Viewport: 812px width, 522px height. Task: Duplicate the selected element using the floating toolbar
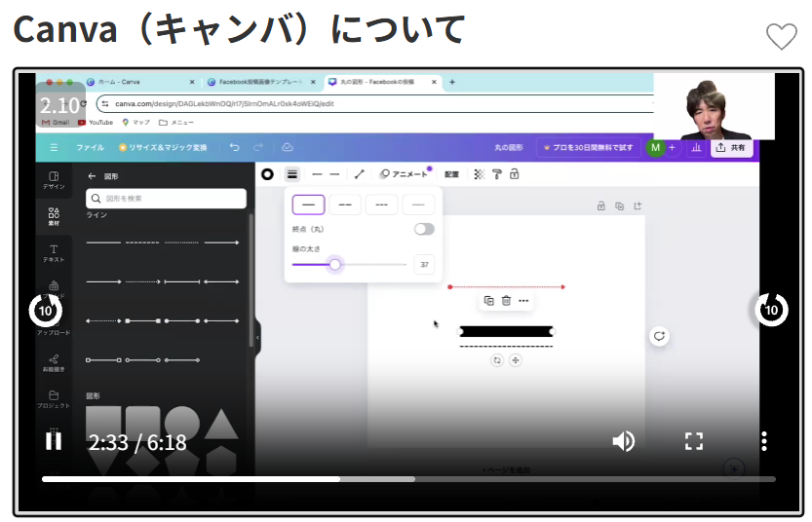488,301
